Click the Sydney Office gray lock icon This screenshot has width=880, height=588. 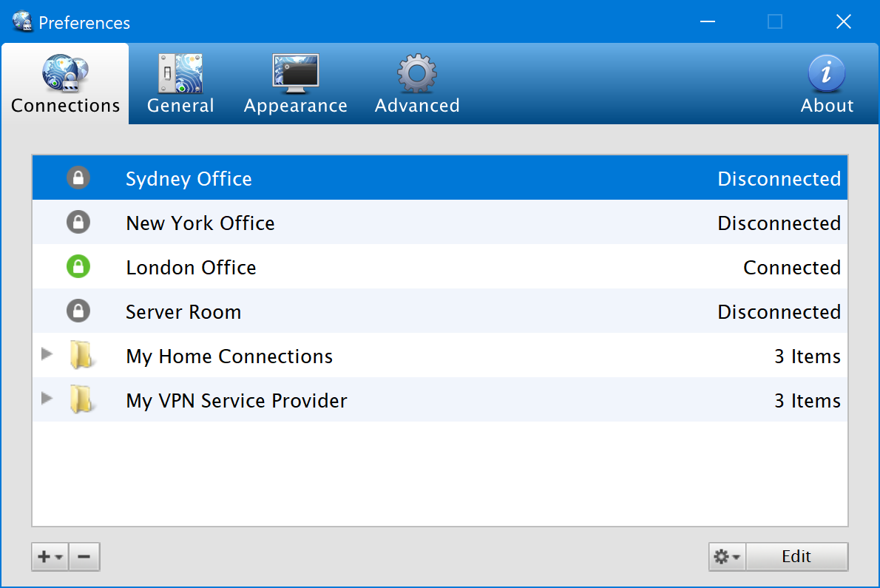coord(78,178)
